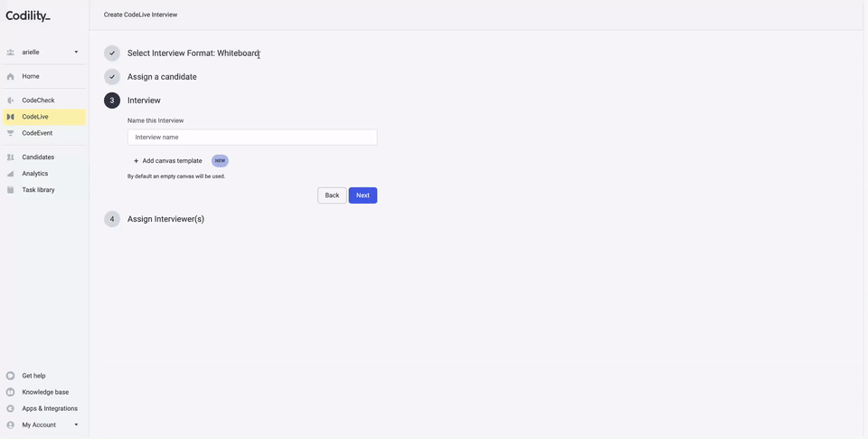The image size is (868, 439).
Task: Open CodeCheck section
Action: (x=38, y=100)
